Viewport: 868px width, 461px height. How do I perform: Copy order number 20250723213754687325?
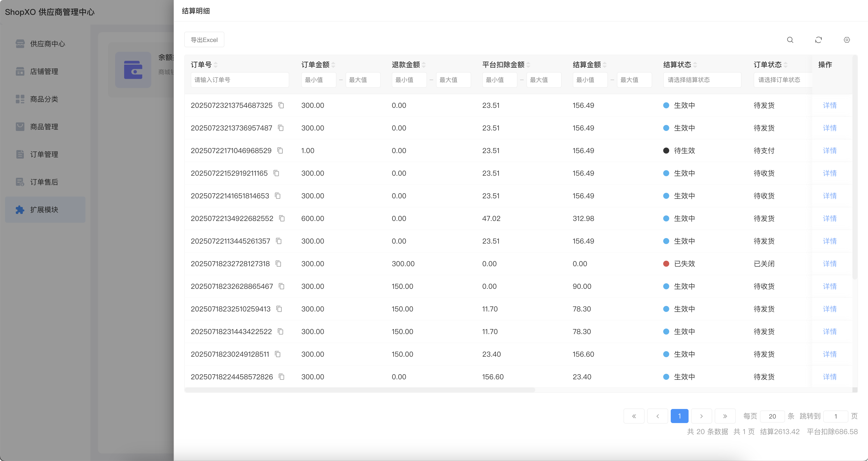[281, 105]
